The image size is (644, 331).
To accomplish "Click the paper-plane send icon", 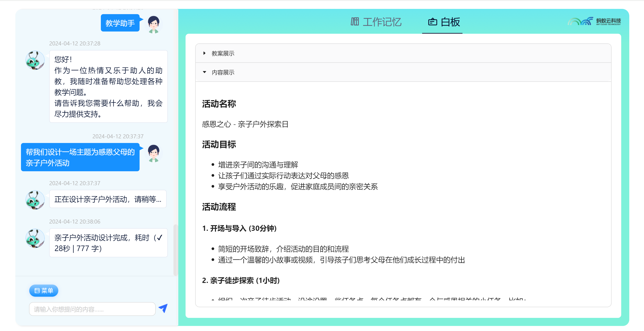I will [163, 308].
